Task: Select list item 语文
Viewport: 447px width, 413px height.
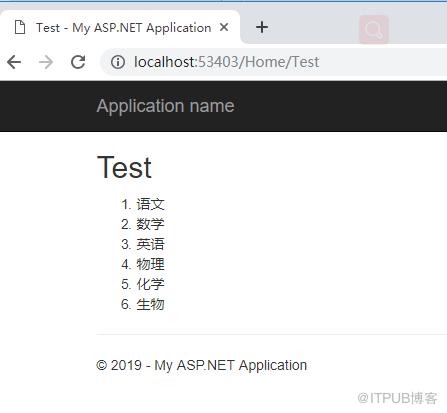Action: [x=150, y=204]
